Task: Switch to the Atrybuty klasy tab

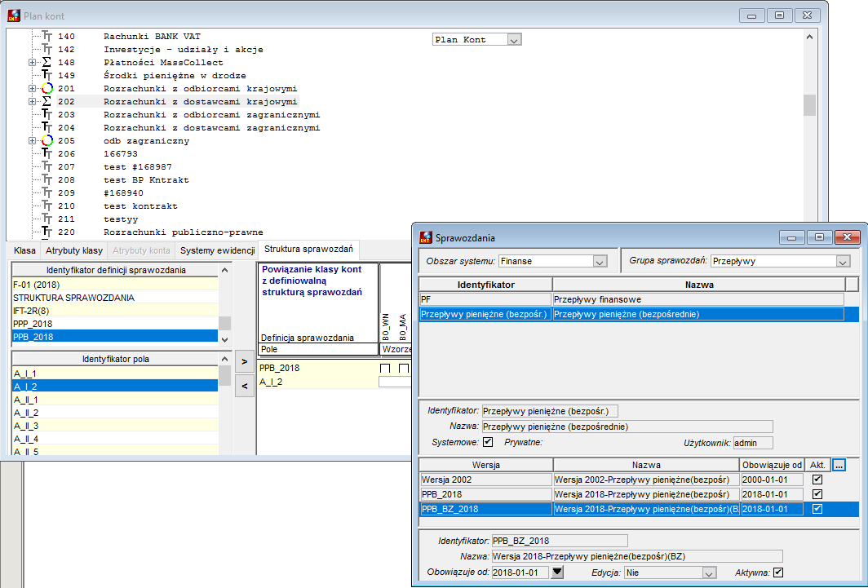Action: [74, 250]
